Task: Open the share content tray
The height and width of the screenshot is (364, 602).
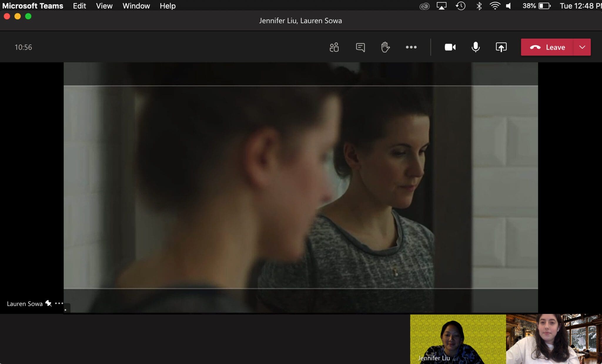Action: pos(501,47)
